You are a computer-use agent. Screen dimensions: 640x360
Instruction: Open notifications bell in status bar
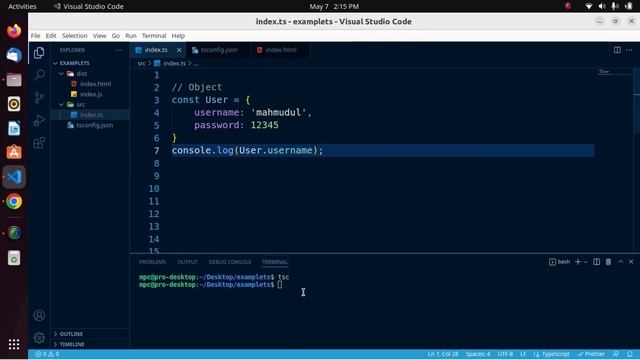click(x=630, y=354)
